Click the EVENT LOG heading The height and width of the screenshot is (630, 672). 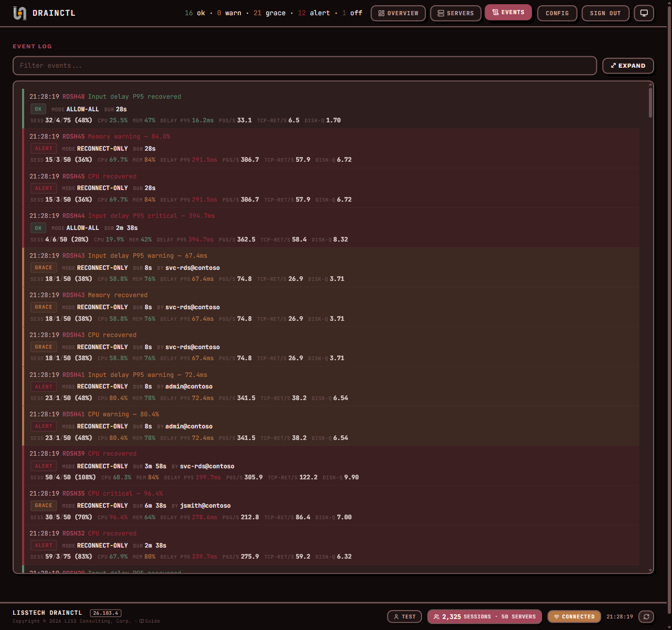[33, 46]
